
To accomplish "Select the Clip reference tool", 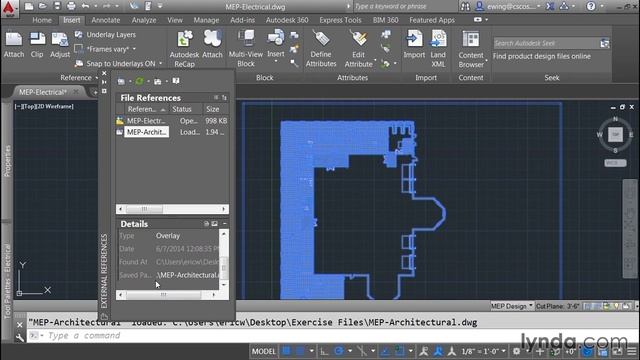I will point(37,44).
